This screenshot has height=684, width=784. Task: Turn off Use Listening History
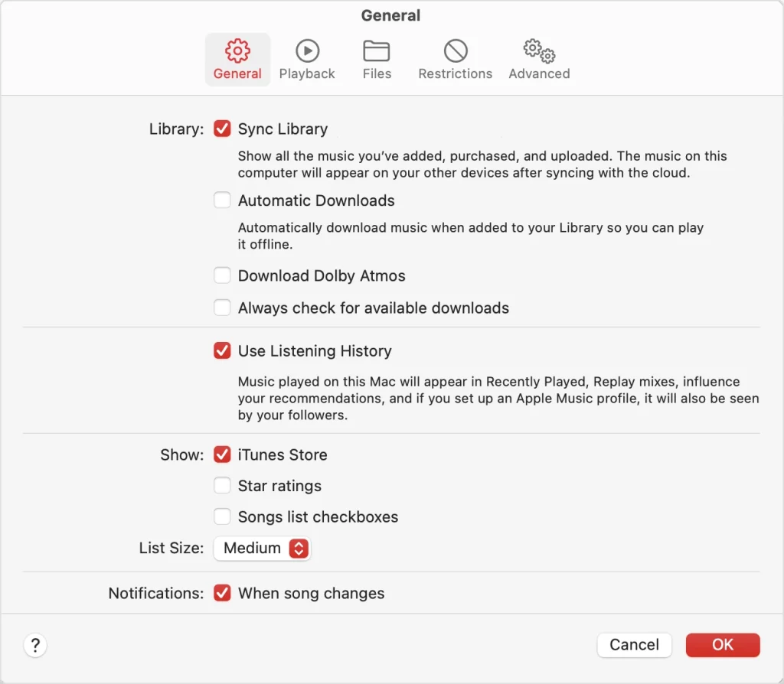(x=222, y=350)
